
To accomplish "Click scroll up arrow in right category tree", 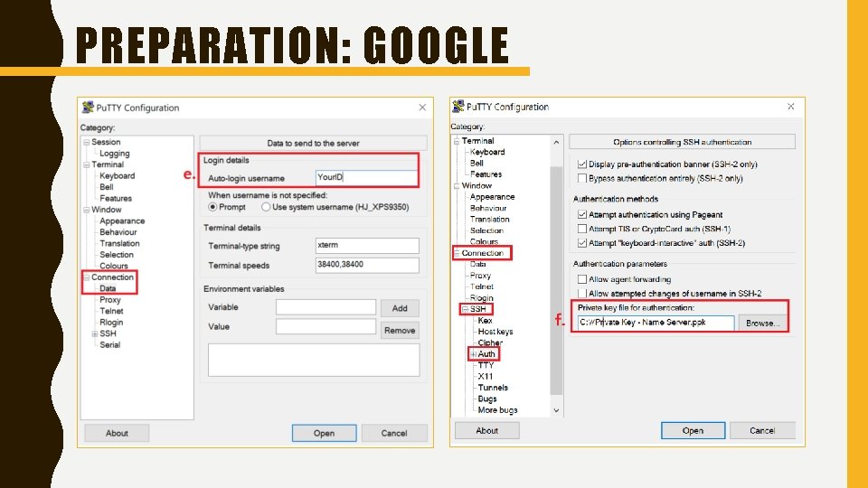I will point(556,142).
